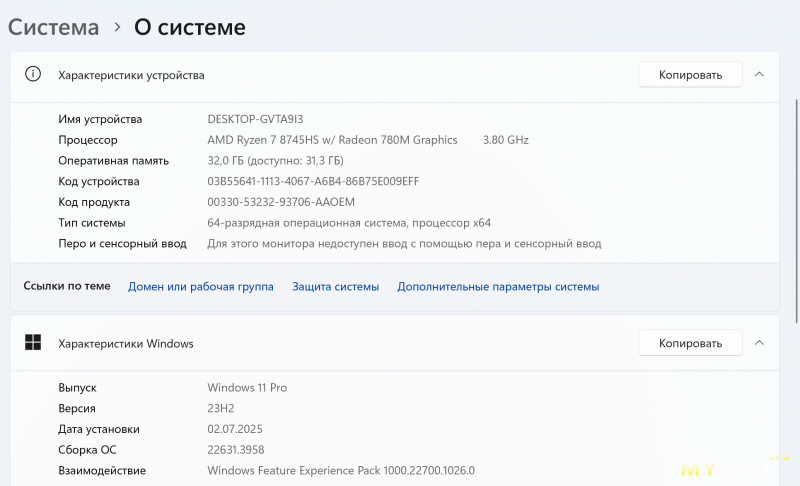Click the Тип системы label

(92, 223)
